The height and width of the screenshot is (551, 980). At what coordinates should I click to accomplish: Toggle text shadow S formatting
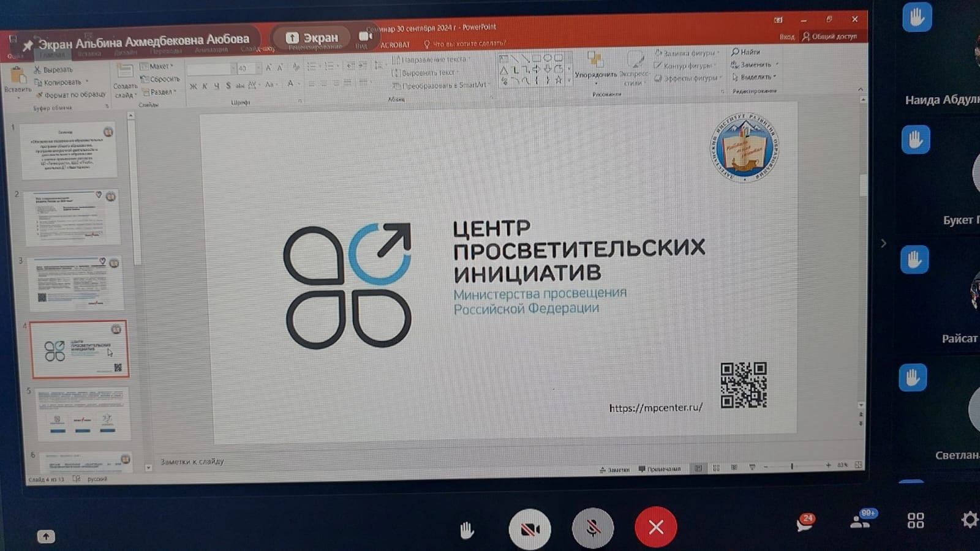point(228,86)
